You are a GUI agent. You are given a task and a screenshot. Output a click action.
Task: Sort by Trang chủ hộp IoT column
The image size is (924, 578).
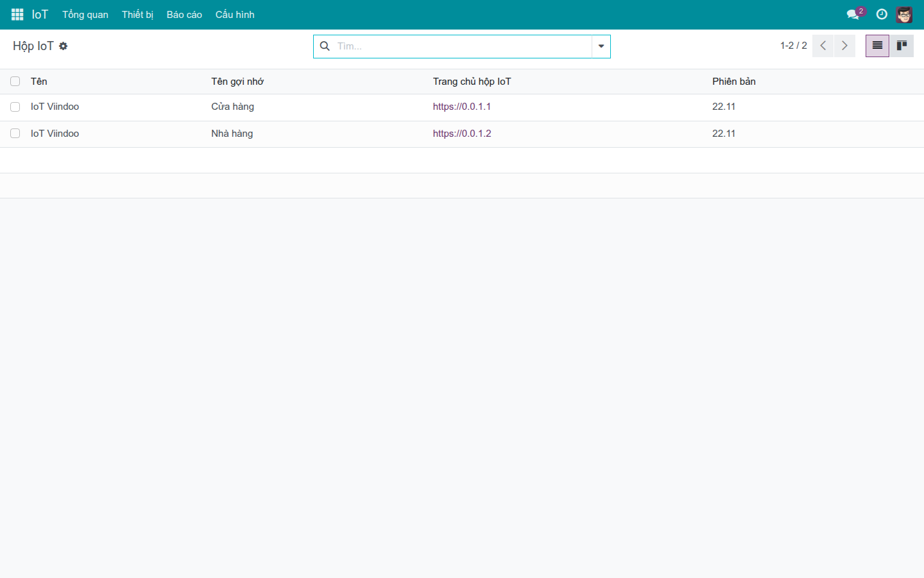[x=472, y=82]
